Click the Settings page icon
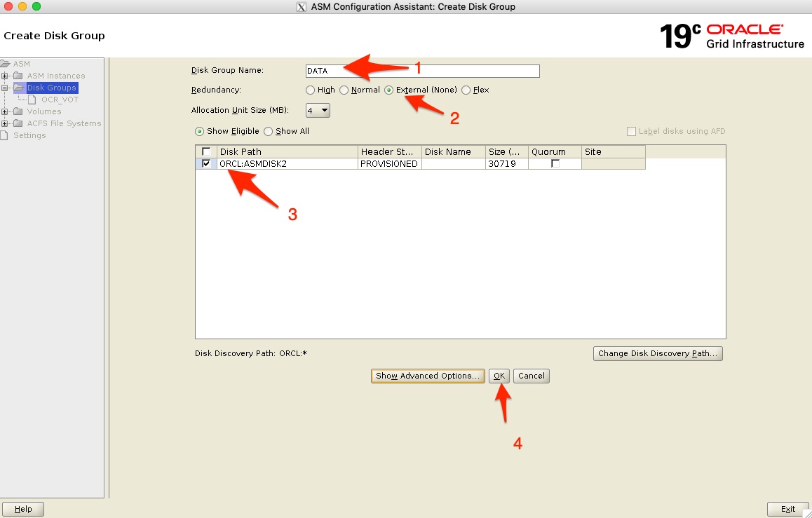Screen dimensions: 812x518 click(4, 135)
